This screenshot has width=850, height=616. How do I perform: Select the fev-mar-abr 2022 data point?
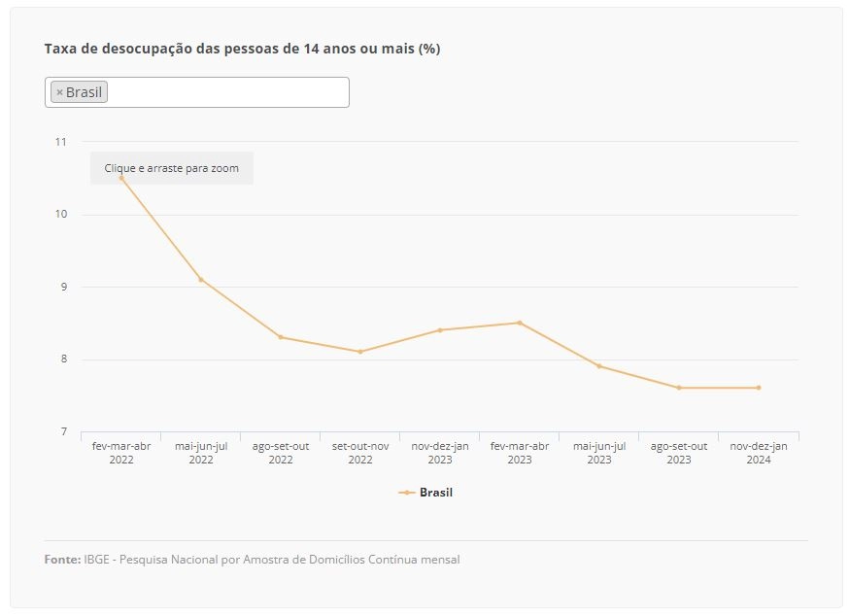(121, 179)
